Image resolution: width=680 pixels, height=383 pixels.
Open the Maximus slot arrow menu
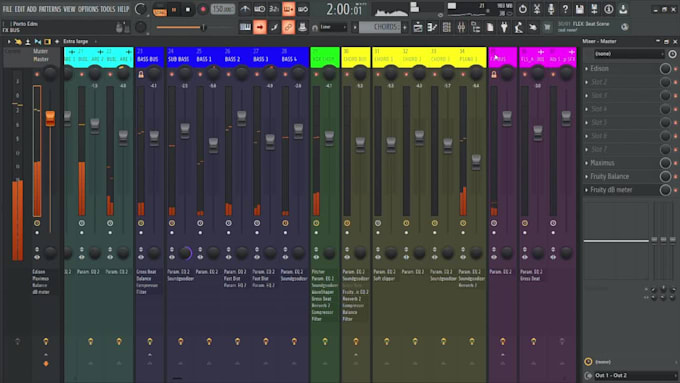point(587,163)
